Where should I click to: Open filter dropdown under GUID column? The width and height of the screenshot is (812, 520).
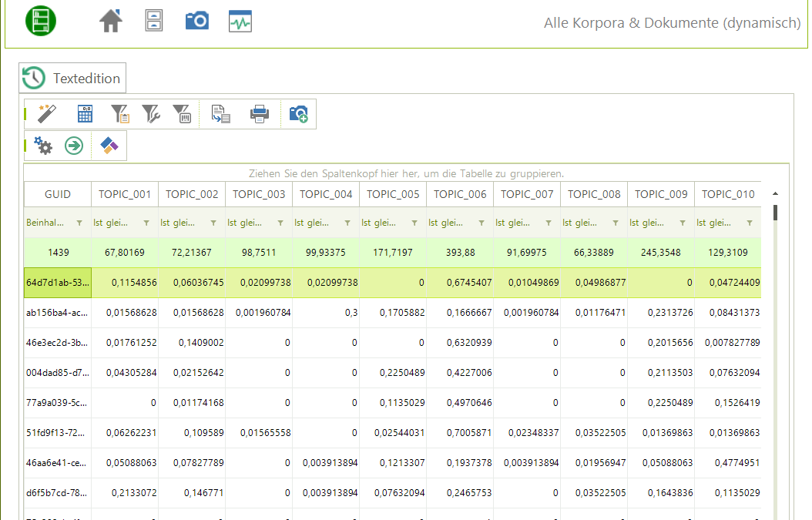point(79,223)
